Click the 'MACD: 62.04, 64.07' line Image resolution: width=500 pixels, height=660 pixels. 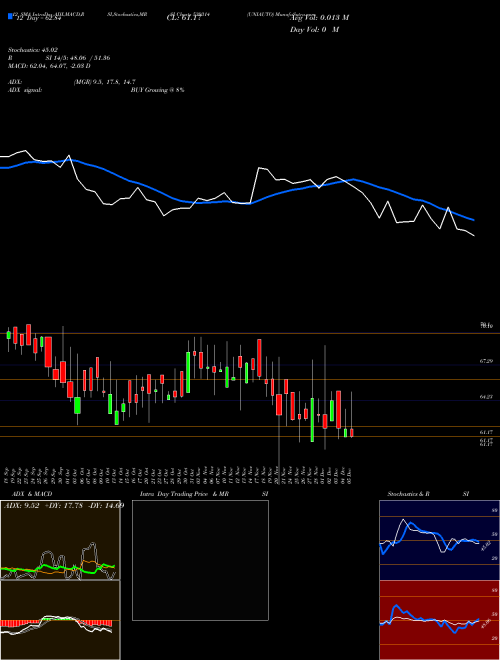coord(49,66)
